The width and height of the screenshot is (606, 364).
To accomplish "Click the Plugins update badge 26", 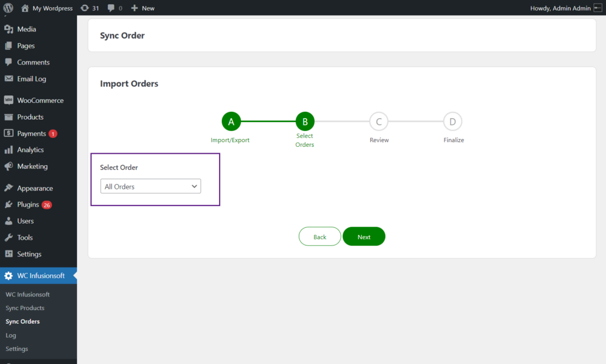I will pyautogui.click(x=47, y=205).
